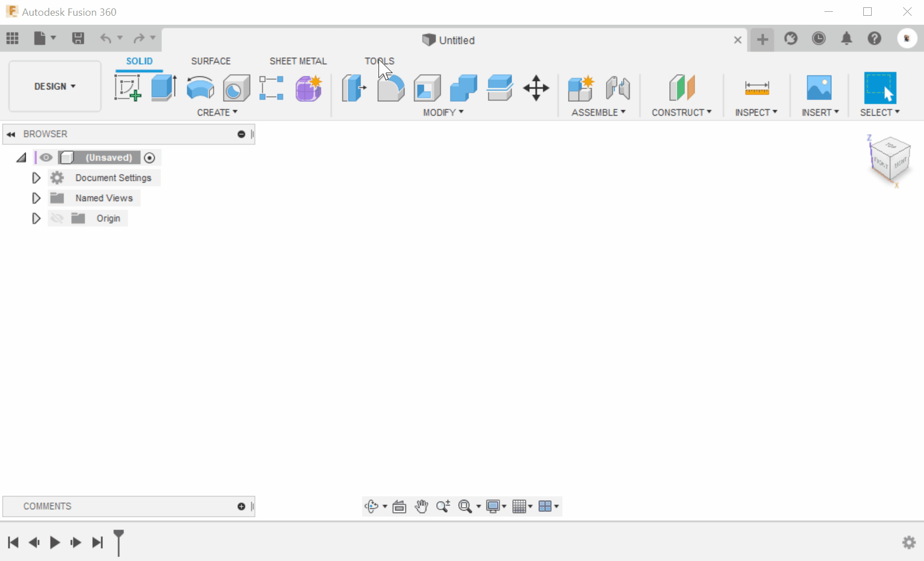Expand the Named Views folder

(x=36, y=198)
